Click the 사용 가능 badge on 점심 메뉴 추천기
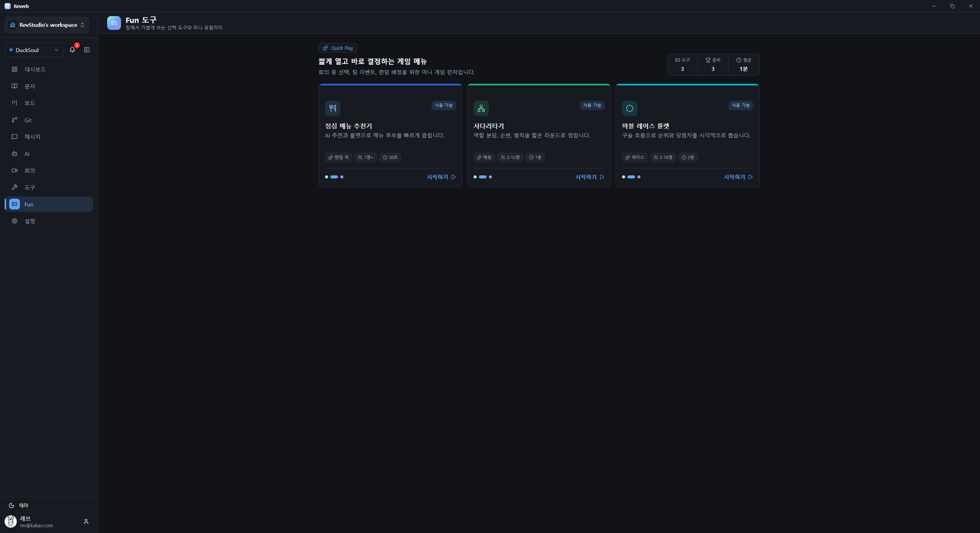980x533 pixels. (x=444, y=105)
